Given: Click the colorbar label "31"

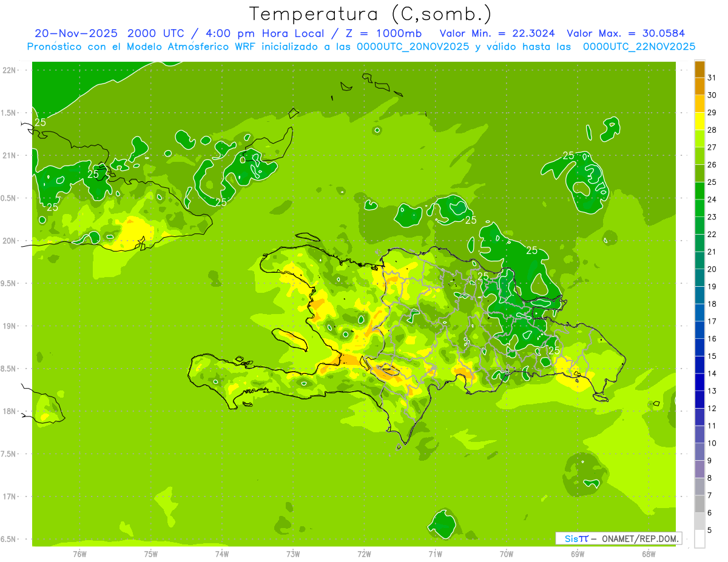Looking at the screenshot, I should (x=712, y=78).
